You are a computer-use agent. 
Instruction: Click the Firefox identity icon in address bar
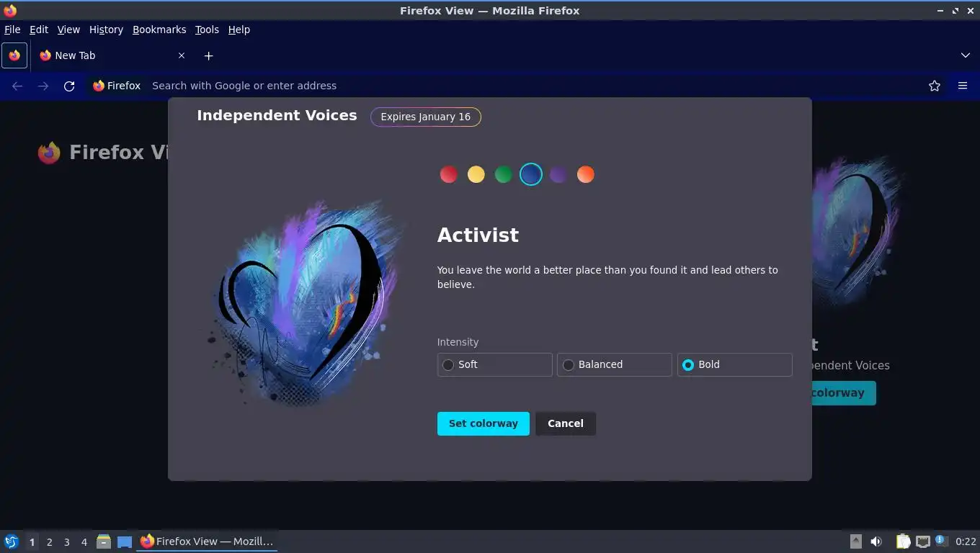click(x=117, y=86)
